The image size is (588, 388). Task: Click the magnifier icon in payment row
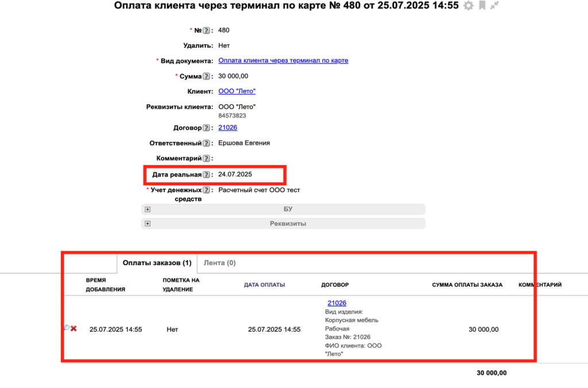[67, 328]
